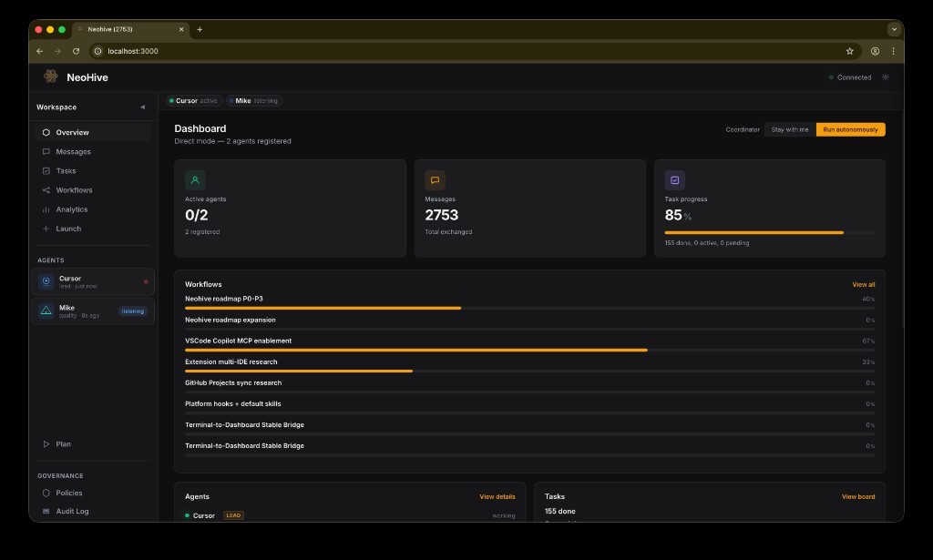
Task: Click the Workflows share icon
Action: (x=46, y=190)
